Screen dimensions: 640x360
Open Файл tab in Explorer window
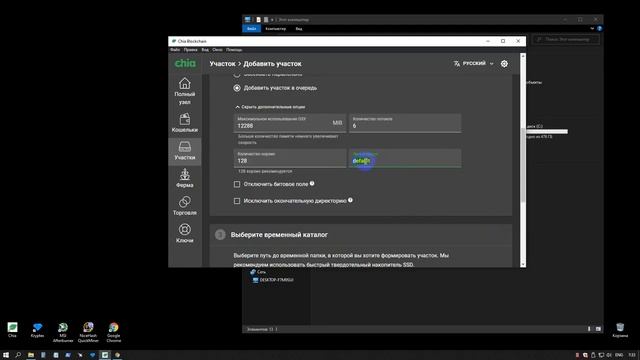[x=251, y=29]
